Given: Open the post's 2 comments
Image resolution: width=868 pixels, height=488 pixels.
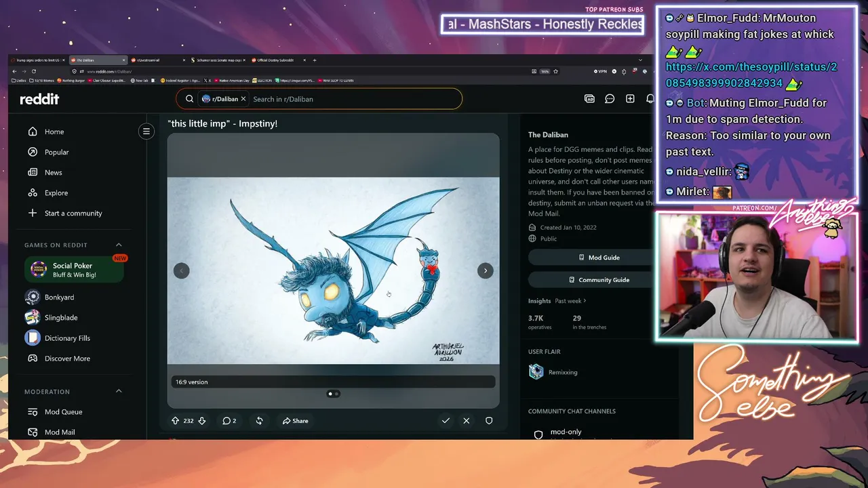Looking at the screenshot, I should (x=229, y=421).
